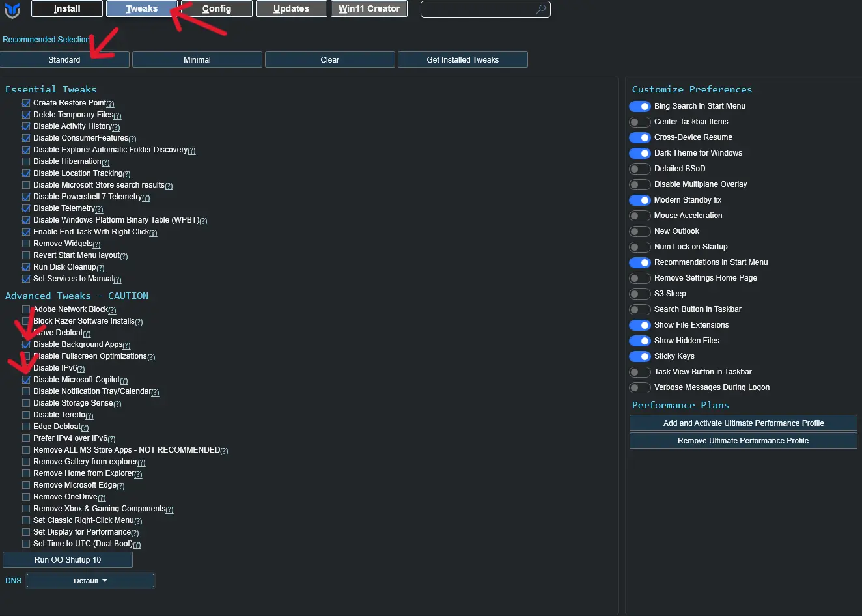Open help (?) link for Edge Debloat
Viewport: 862px width, 616px height.
85,428
